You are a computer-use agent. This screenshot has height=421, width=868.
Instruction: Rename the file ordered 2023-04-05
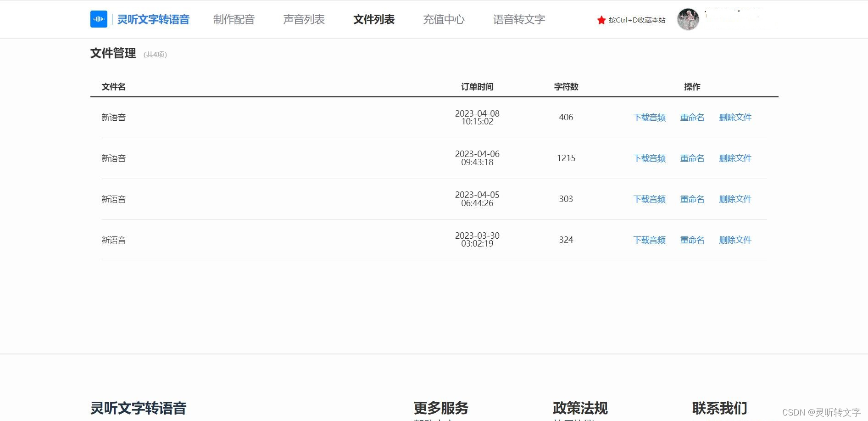692,199
